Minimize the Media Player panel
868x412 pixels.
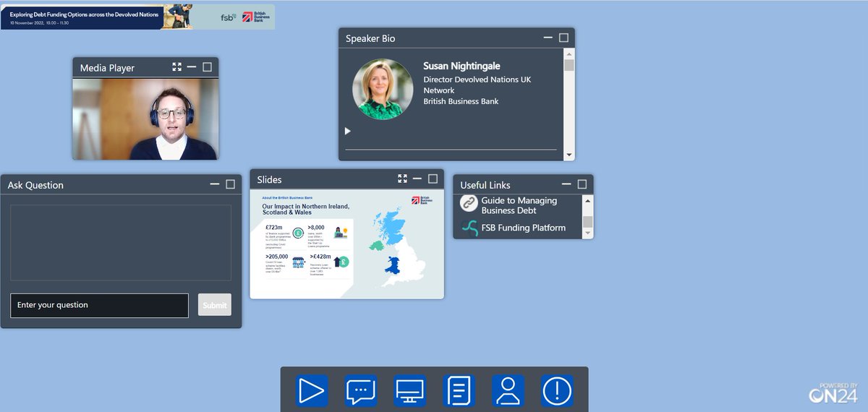[192, 67]
